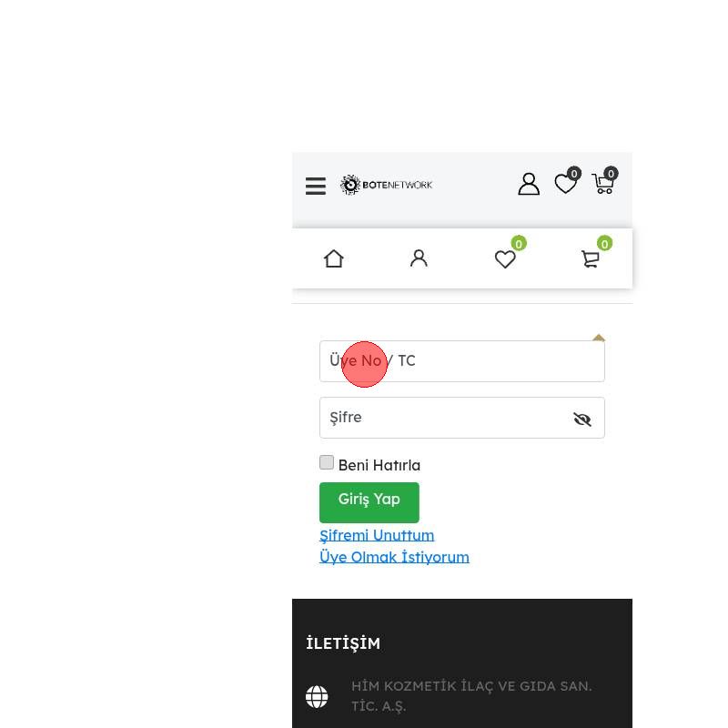Click the BoteNetwork logo
Screen dimensions: 728x728
coord(386,185)
